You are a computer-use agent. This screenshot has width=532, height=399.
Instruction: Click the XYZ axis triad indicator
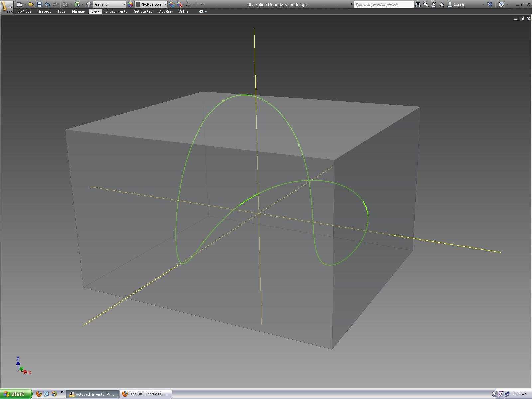tap(23, 366)
